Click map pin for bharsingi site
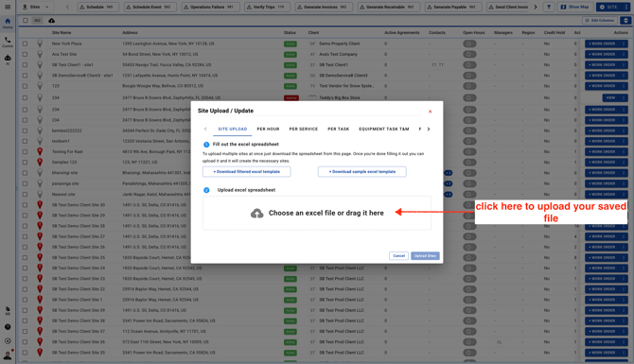This screenshot has width=634, height=364. click(40, 172)
